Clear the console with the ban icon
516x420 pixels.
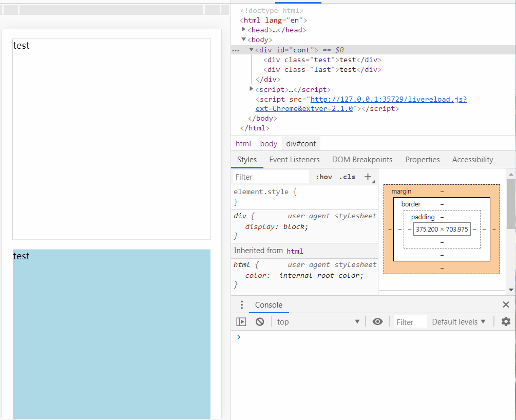point(260,321)
